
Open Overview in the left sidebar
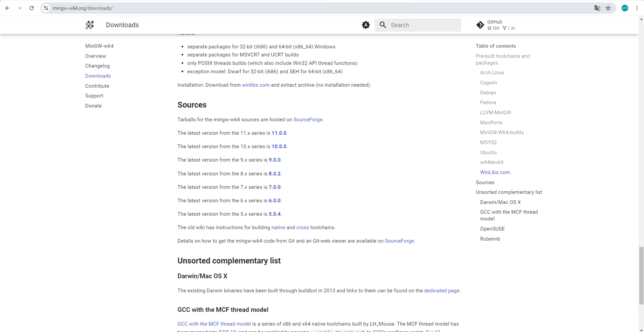tap(96, 56)
